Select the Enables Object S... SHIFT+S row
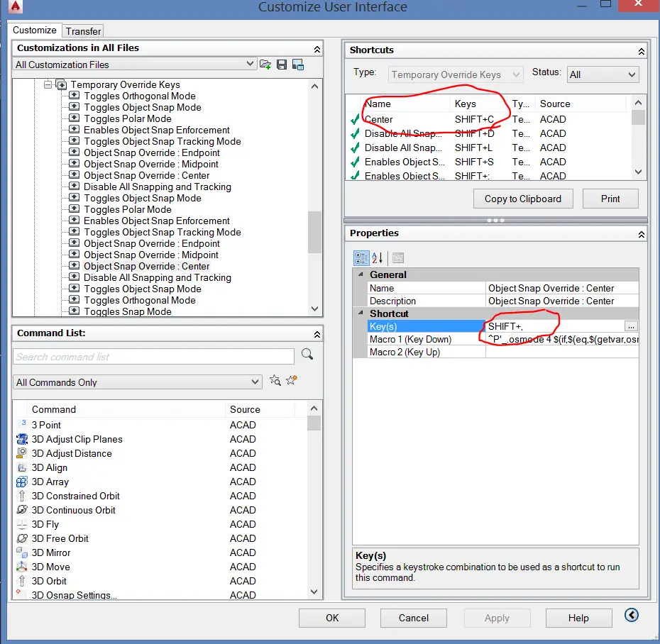Viewport: 660px width, 644px height. [x=488, y=162]
